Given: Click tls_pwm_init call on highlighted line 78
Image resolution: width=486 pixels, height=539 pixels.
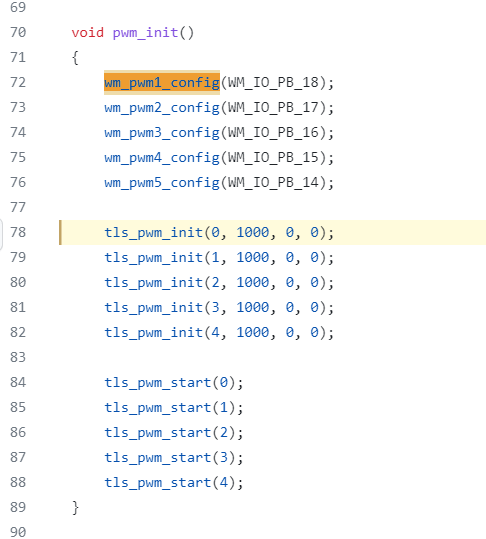Looking at the screenshot, I should point(154,233).
